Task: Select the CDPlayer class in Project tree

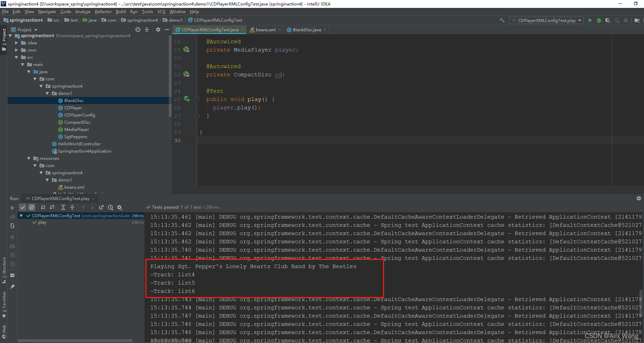Action: (x=73, y=108)
